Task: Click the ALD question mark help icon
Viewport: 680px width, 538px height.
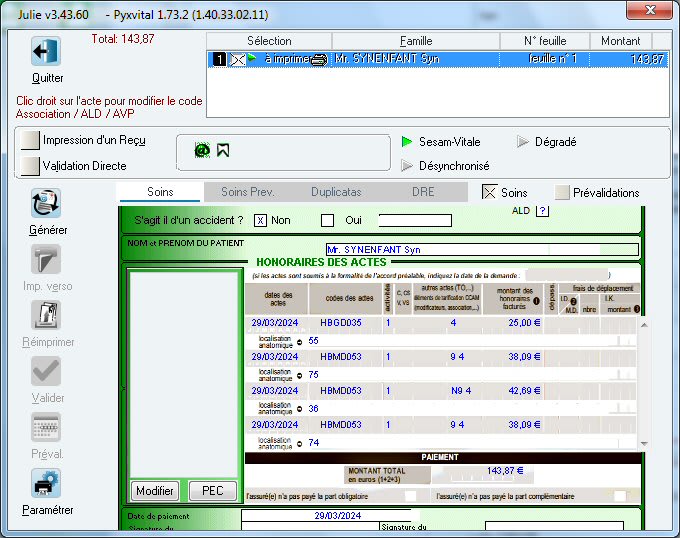Action: click(542, 211)
